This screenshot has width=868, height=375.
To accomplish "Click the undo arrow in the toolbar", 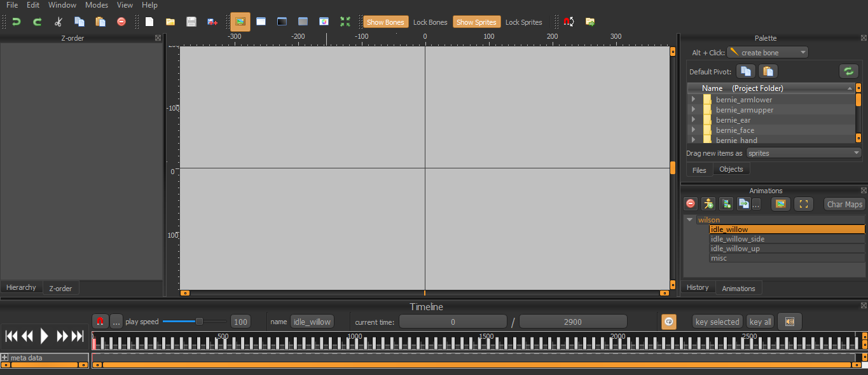I will pyautogui.click(x=17, y=22).
